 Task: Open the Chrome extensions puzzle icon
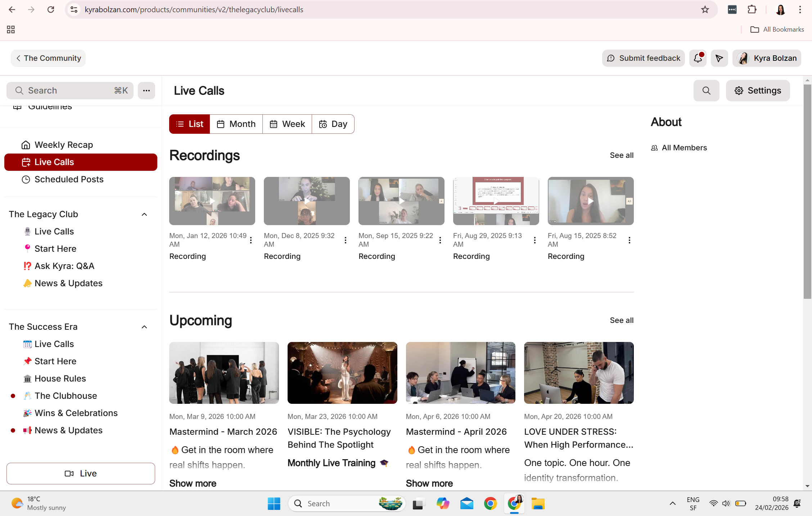coord(752,10)
